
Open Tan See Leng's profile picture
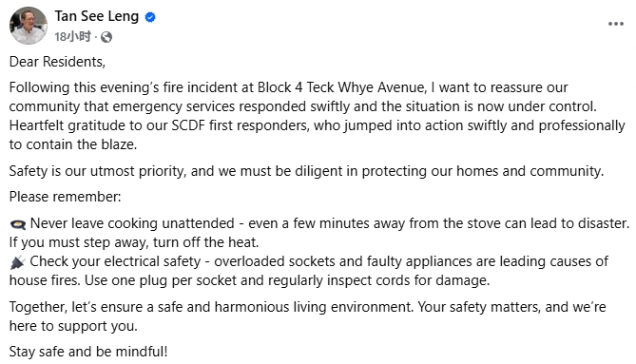click(29, 26)
